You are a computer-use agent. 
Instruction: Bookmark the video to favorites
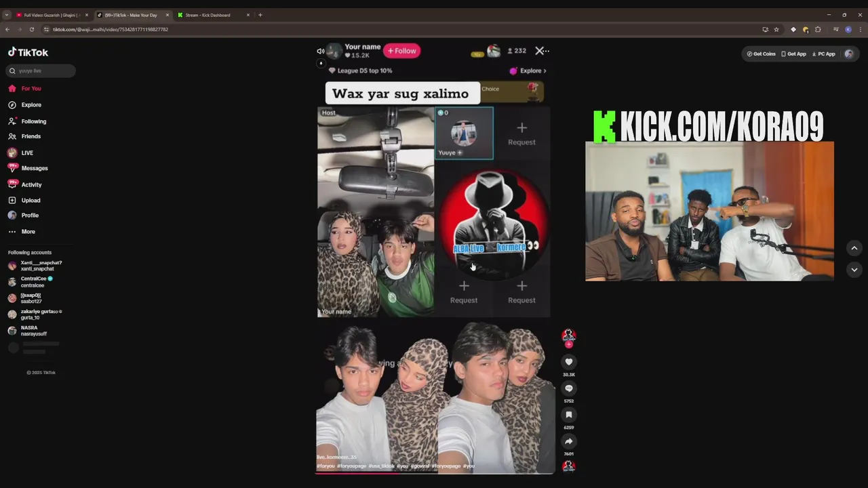point(569,415)
